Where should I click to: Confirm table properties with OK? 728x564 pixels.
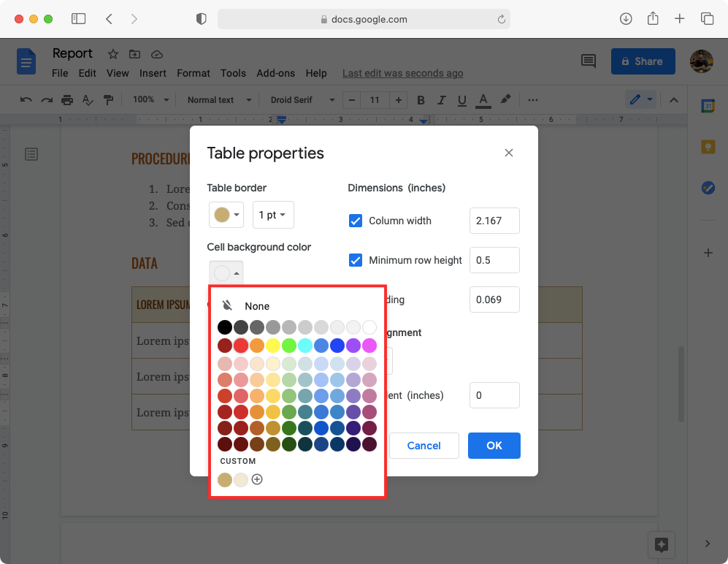[494, 446]
